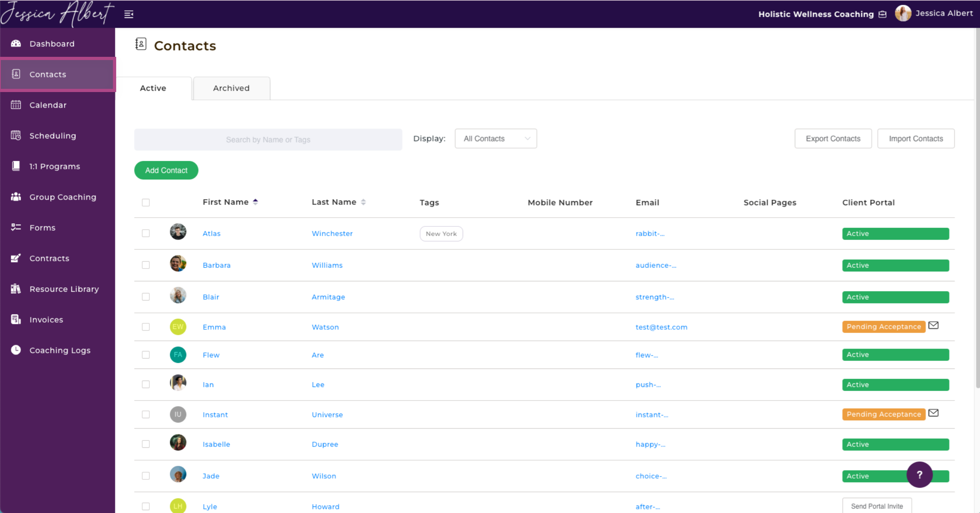Open the test@test.com email link
This screenshot has width=980, height=513.
pyautogui.click(x=661, y=327)
